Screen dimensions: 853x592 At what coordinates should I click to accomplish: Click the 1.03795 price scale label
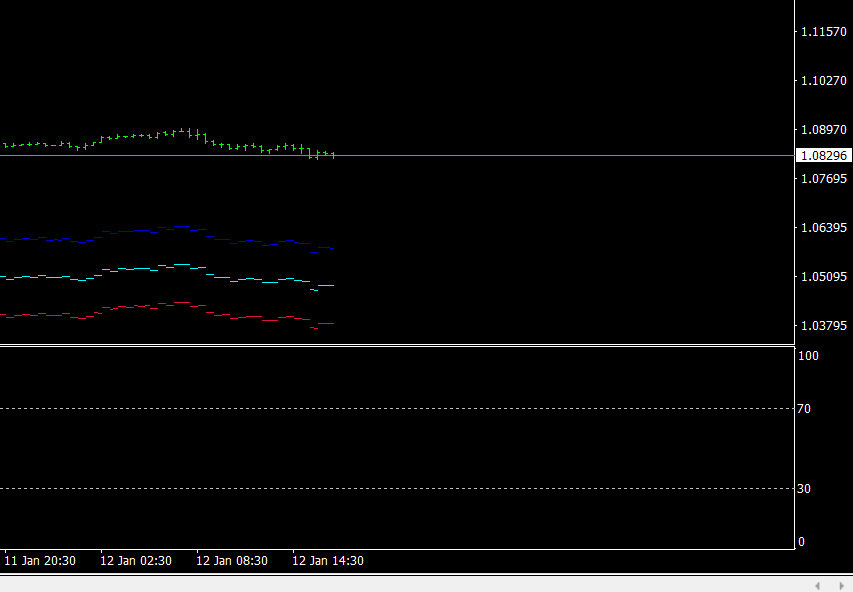(824, 325)
